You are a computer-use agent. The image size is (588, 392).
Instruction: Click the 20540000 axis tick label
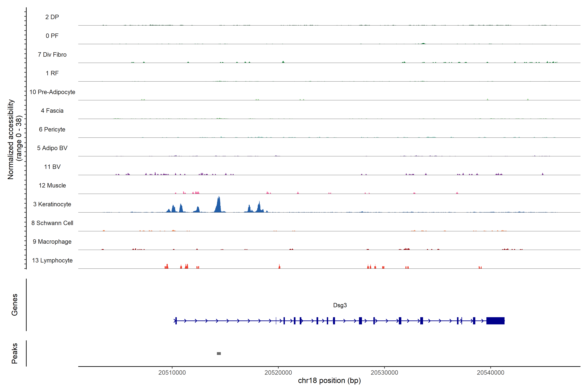490,373
